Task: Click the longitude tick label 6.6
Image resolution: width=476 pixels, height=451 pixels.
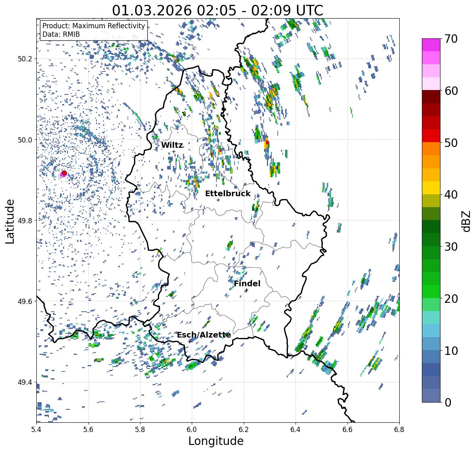Action: [x=348, y=430]
